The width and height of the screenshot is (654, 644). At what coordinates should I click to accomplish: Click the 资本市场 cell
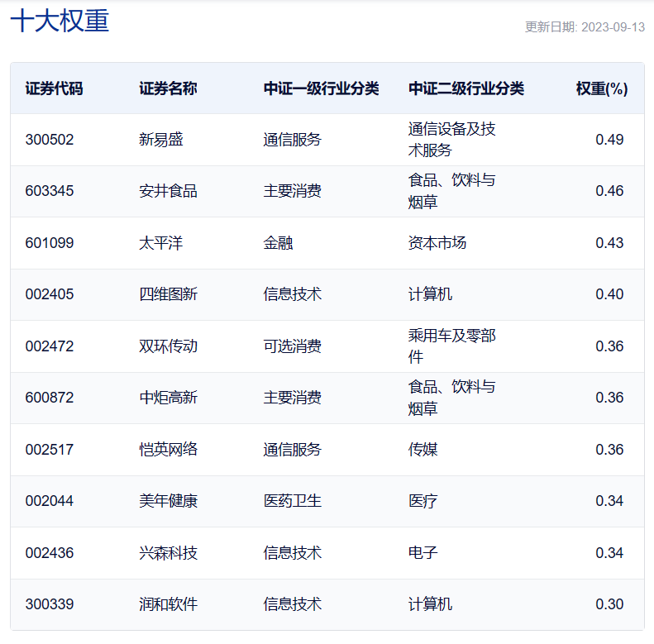[437, 243]
